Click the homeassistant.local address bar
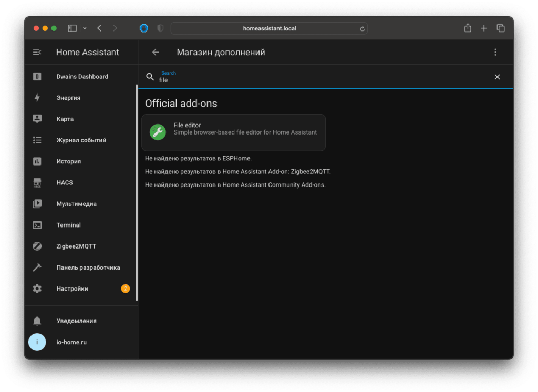 coord(270,28)
